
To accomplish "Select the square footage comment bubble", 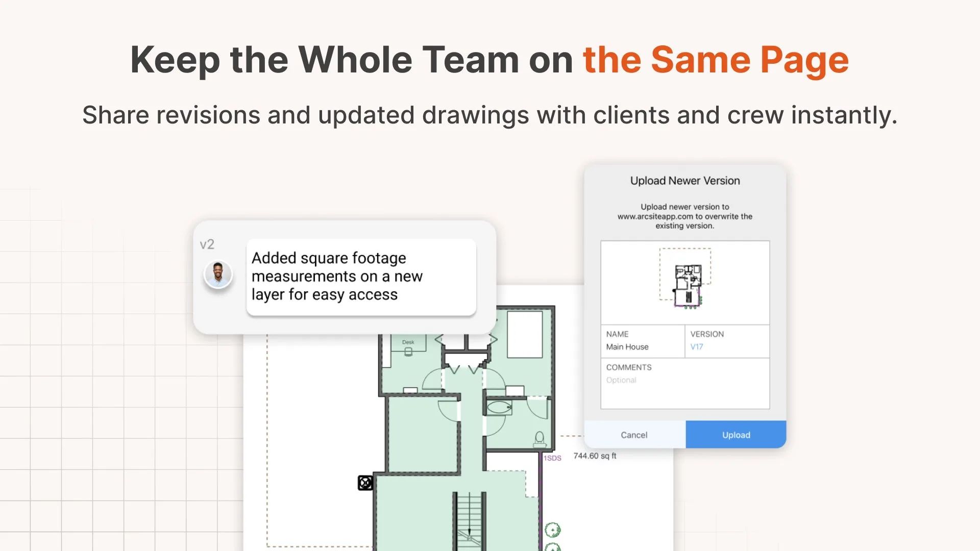I will [x=361, y=277].
